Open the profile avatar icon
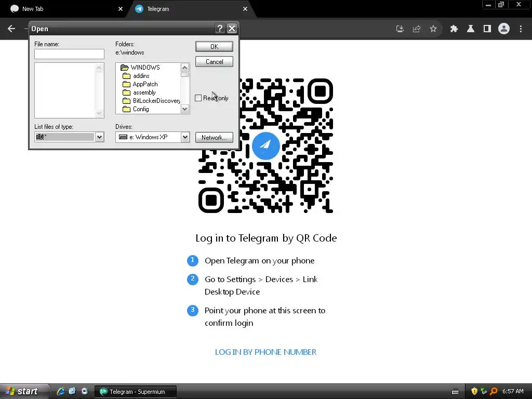Screen dimensions: 532x399 tap(504, 29)
